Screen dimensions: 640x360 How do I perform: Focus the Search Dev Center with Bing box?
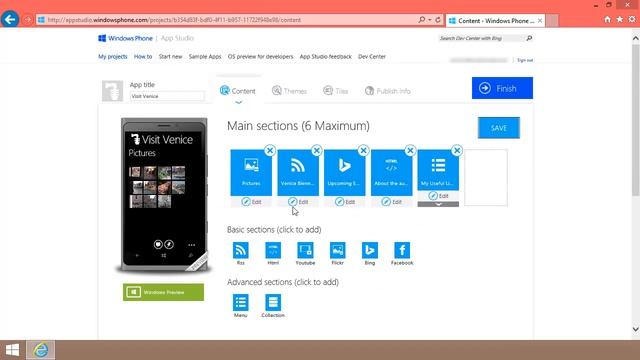click(481, 38)
